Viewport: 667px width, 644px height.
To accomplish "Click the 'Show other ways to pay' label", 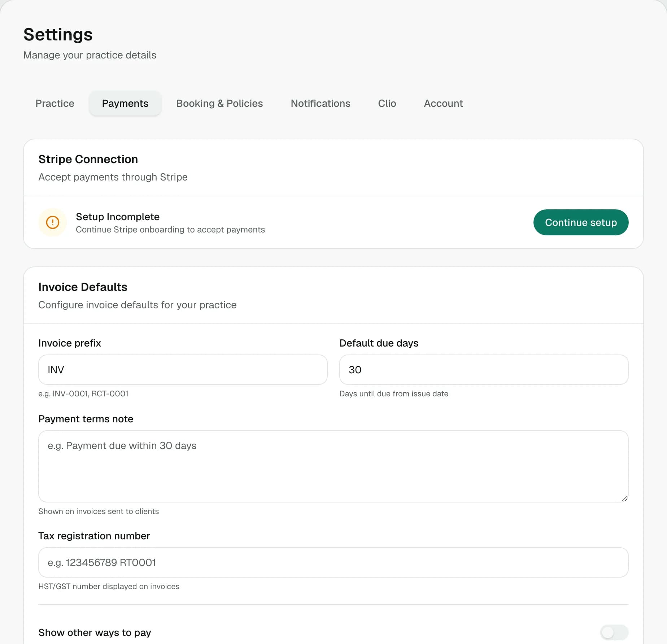I will coord(95,632).
